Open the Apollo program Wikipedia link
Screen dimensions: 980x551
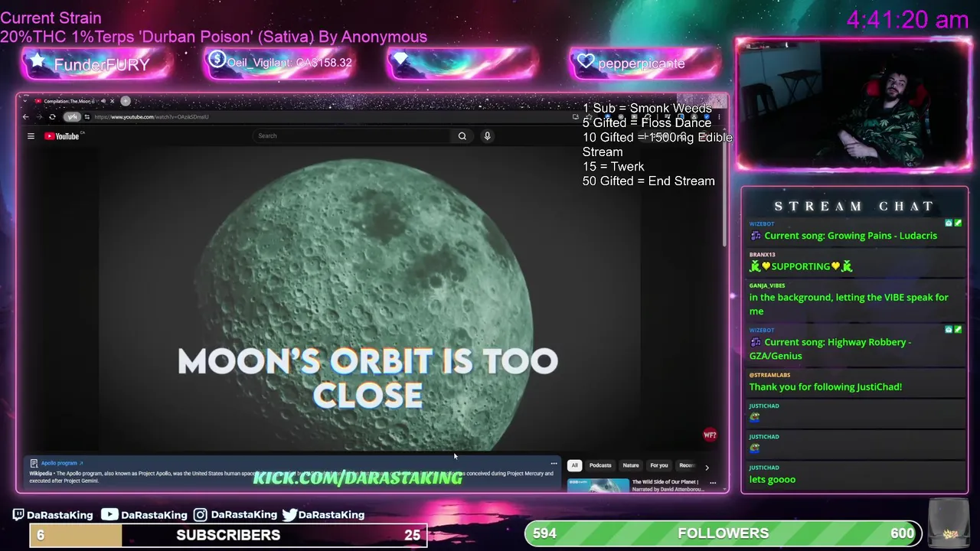click(61, 463)
